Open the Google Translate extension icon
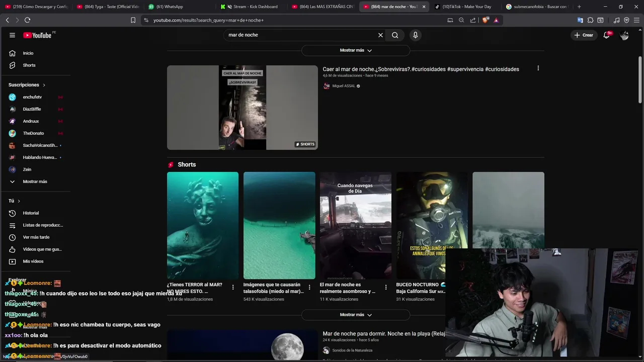 pyautogui.click(x=580, y=20)
